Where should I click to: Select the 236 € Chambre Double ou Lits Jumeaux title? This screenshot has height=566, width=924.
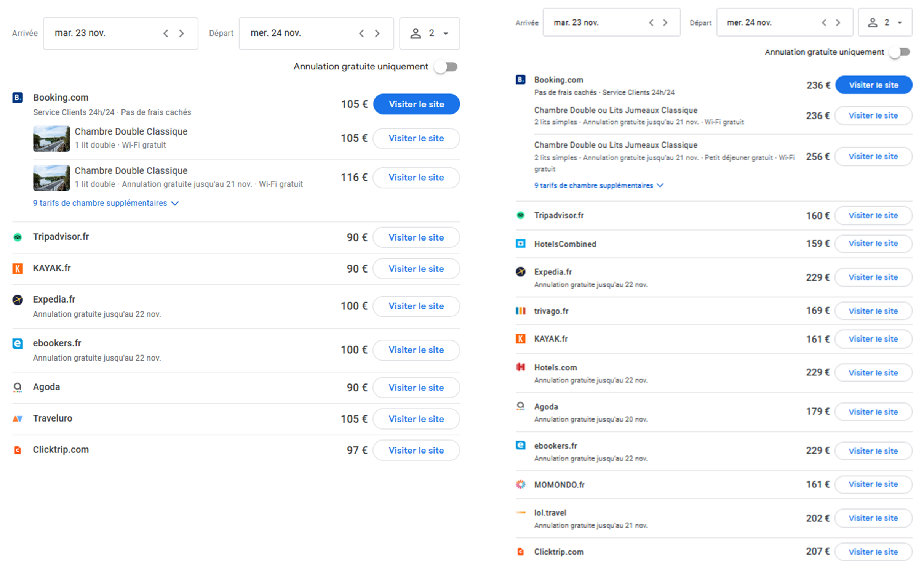click(x=616, y=110)
